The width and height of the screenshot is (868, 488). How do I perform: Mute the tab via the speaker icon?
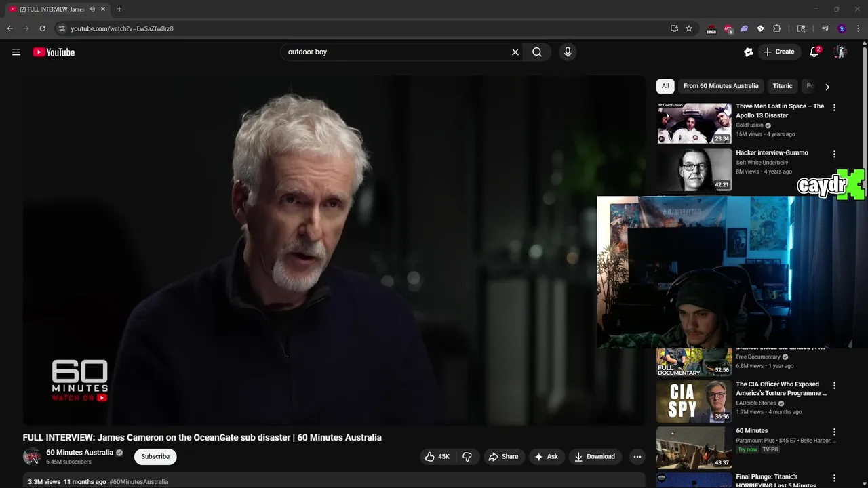pos(92,9)
